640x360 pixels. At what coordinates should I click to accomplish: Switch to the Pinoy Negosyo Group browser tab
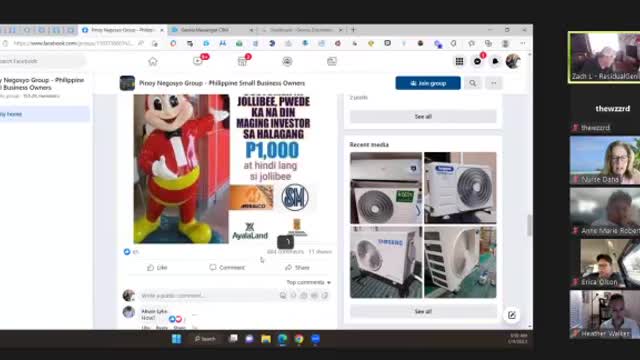click(122, 30)
